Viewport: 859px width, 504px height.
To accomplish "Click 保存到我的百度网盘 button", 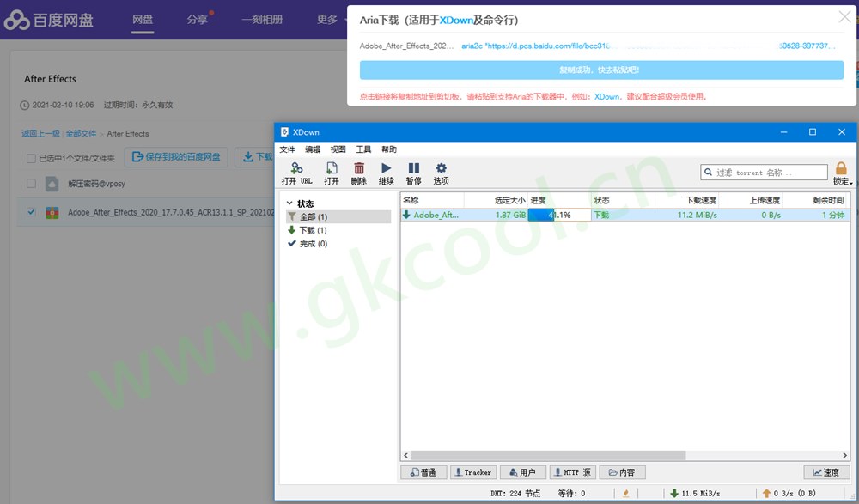I will coord(176,156).
